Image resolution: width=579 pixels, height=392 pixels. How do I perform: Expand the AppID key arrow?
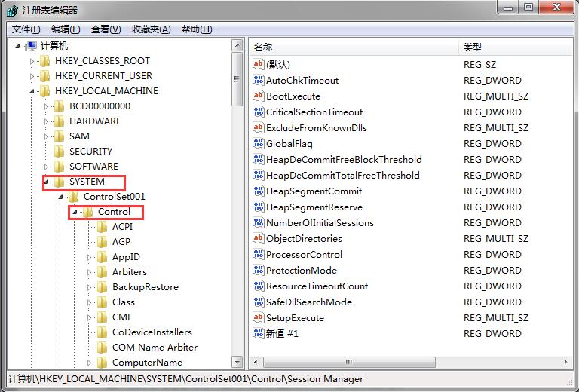(x=90, y=257)
